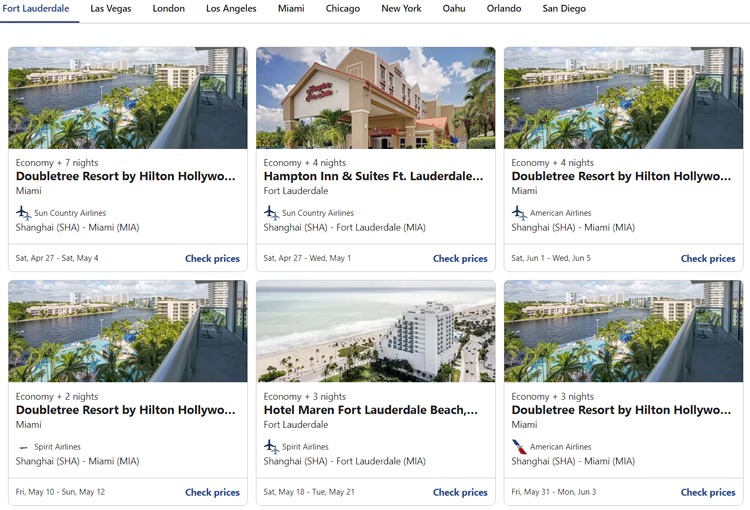
Task: Click Spirit Airlines logo on 2-night Doubletree card
Action: [23, 447]
